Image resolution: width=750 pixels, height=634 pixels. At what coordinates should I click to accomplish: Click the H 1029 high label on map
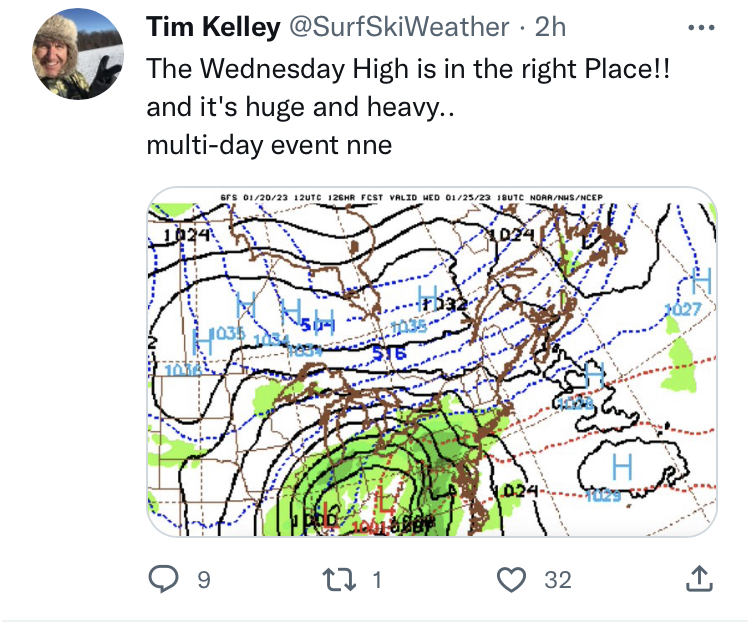[x=620, y=472]
